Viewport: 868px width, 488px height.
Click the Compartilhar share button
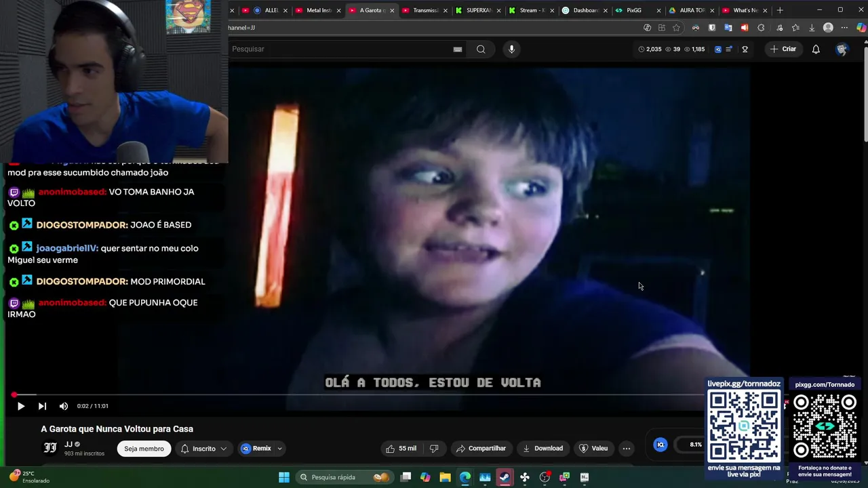(x=481, y=449)
